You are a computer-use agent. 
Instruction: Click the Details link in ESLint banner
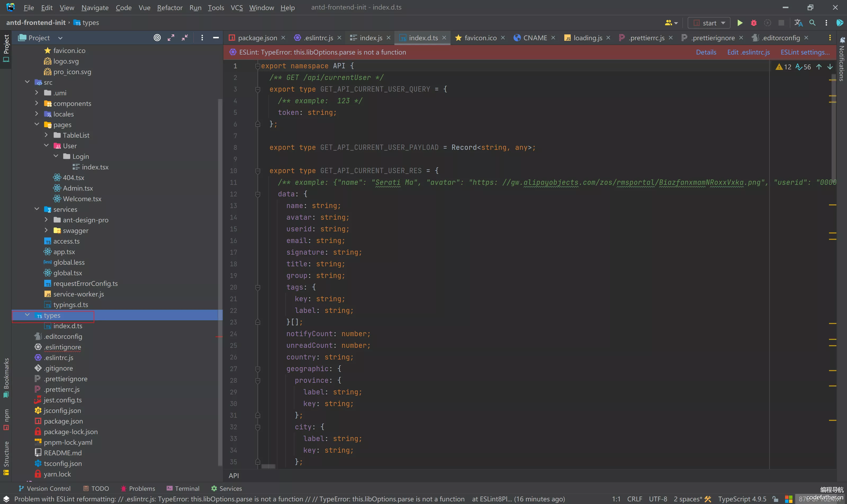pyautogui.click(x=706, y=52)
